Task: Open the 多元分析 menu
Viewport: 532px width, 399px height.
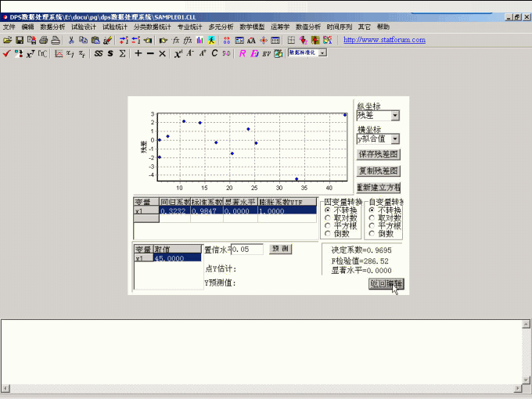Action: 221,27
